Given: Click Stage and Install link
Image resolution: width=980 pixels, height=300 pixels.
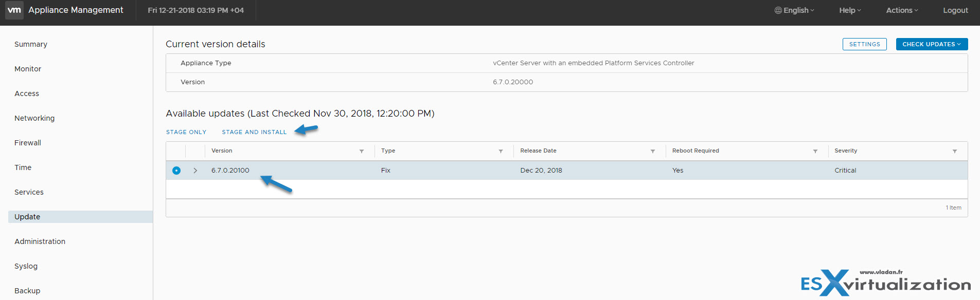Looking at the screenshot, I should (x=254, y=132).
